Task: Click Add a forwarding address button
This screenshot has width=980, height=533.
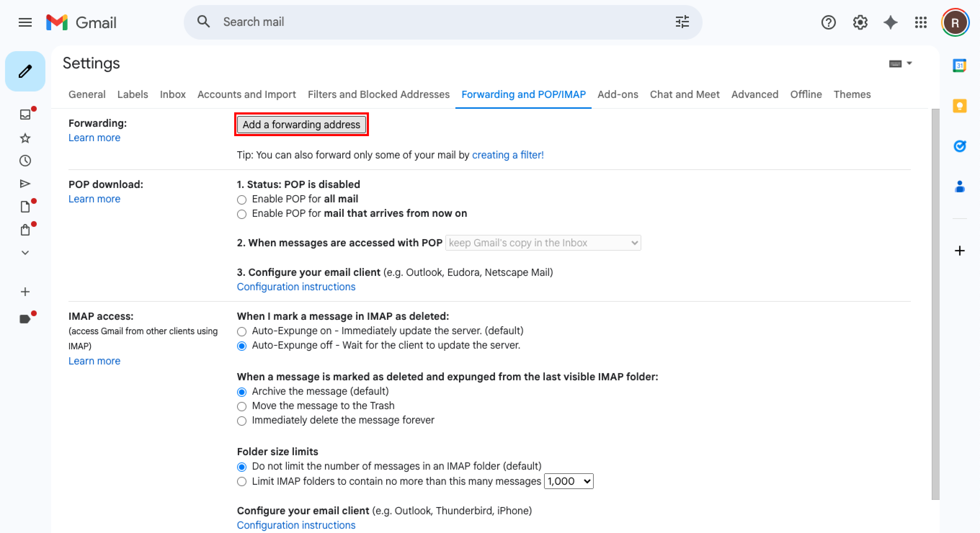Action: tap(301, 125)
